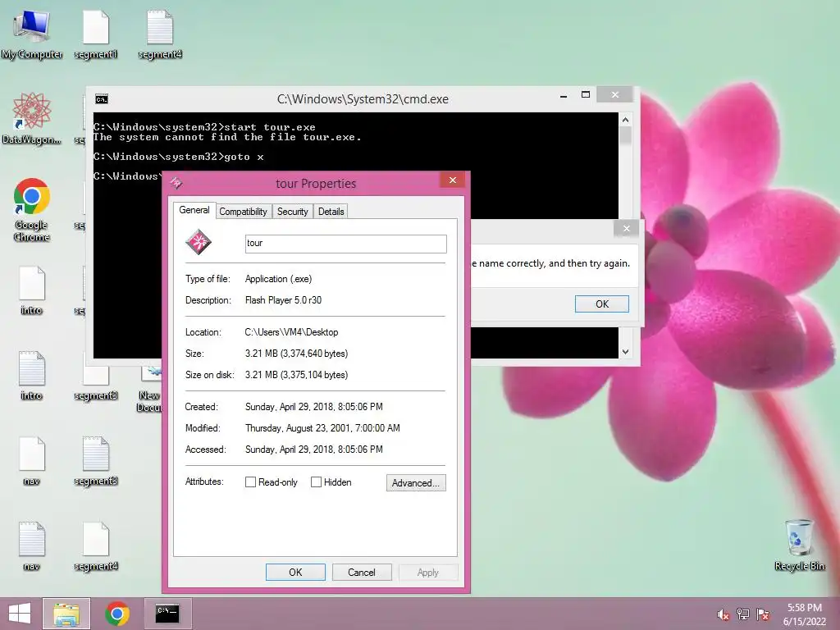
Task: Click the Size value '3.21 MB (3,374,640 bytes)'
Action: point(296,354)
